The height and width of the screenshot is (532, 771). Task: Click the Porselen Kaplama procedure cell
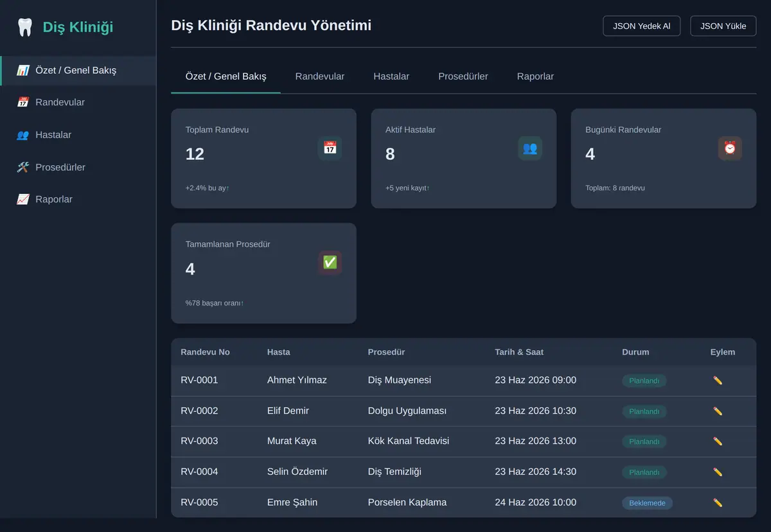[x=407, y=502]
